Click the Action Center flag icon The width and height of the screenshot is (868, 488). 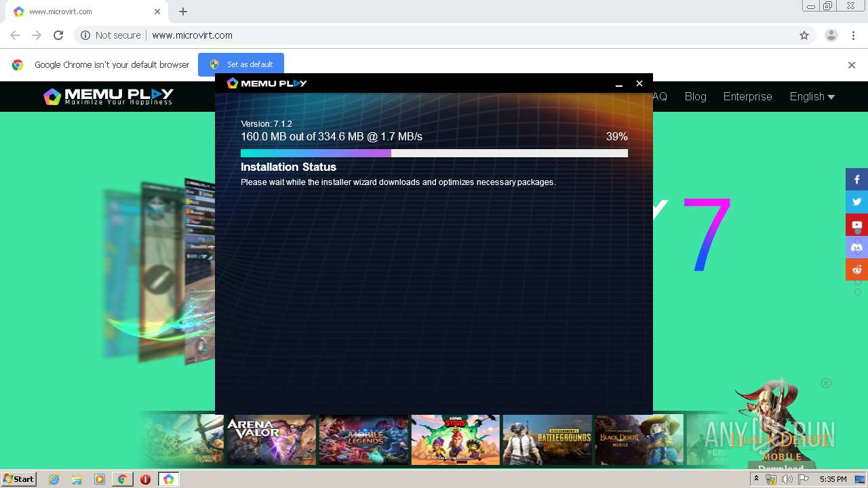pyautogui.click(x=804, y=479)
